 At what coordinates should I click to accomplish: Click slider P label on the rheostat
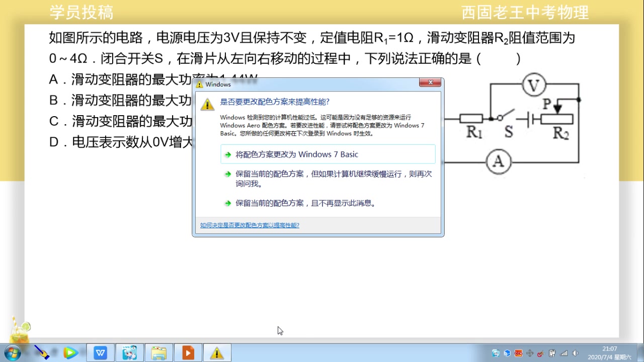(x=547, y=104)
